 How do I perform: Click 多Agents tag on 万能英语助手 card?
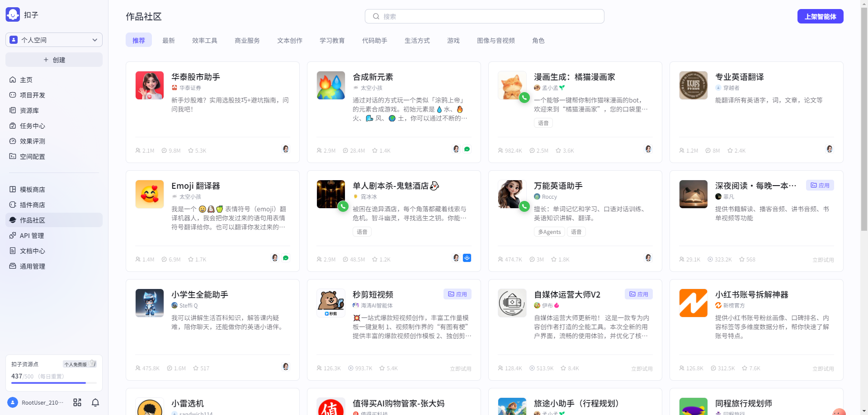coord(549,232)
